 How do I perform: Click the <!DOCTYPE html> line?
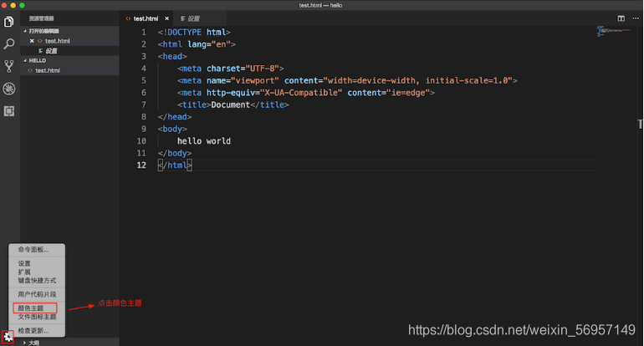point(194,32)
